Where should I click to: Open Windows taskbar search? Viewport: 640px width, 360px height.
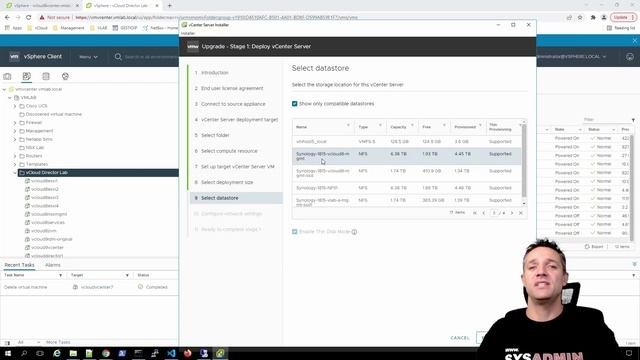point(24,353)
